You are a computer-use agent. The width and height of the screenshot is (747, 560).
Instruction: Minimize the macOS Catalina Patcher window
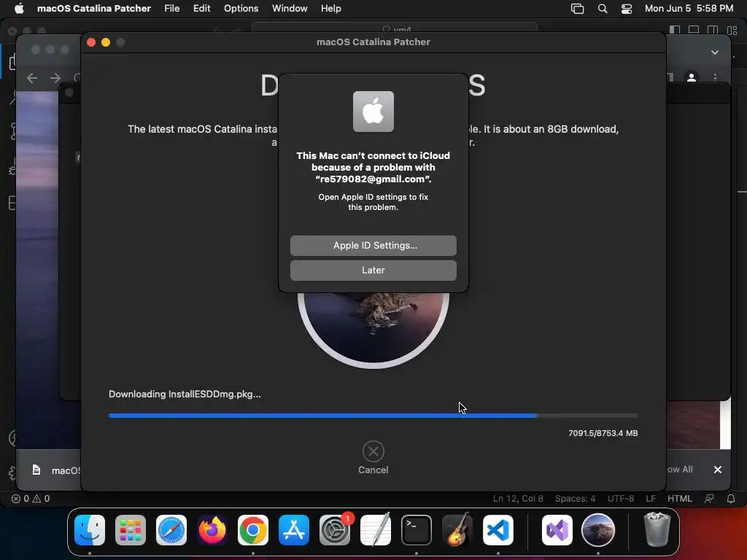tap(106, 42)
